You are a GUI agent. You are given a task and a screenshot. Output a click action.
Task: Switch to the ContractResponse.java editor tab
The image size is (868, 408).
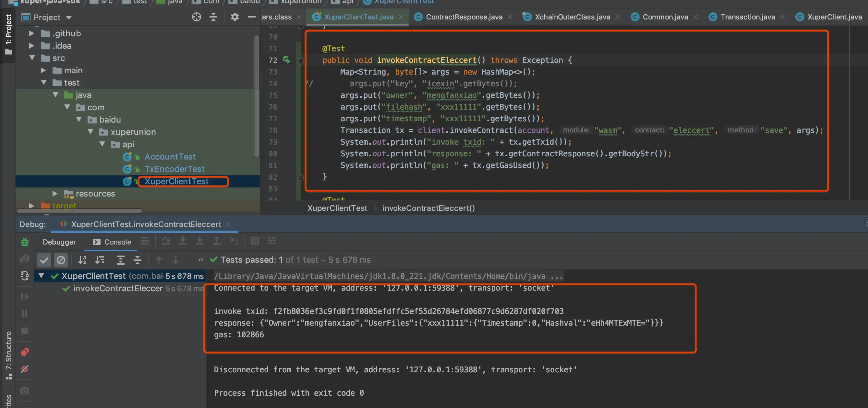pyautogui.click(x=464, y=17)
